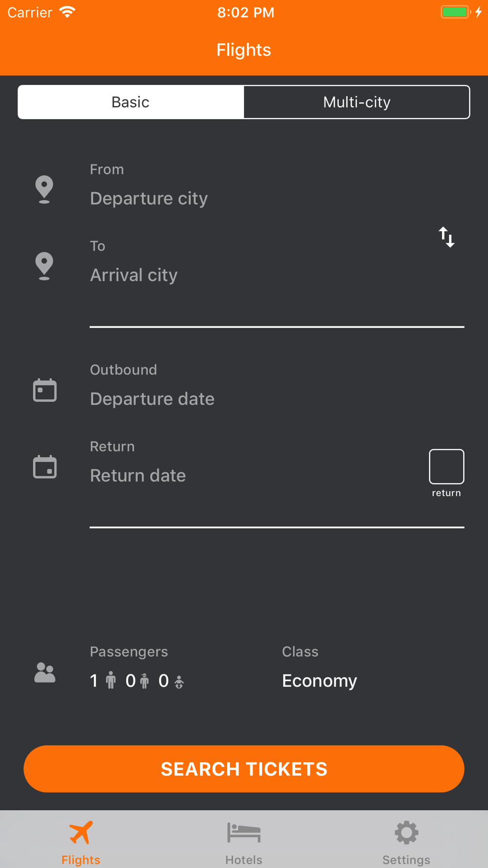Open the Departure date picker
The height and width of the screenshot is (868, 488).
point(152,399)
